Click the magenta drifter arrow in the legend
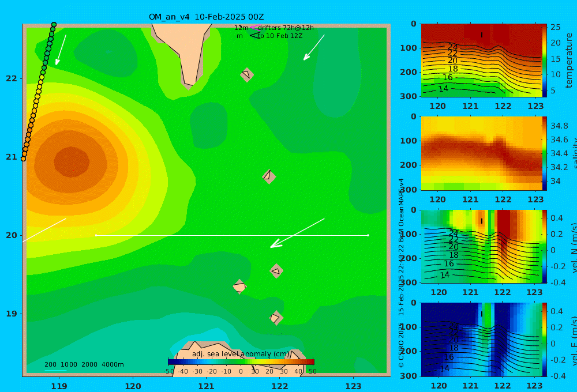The width and height of the screenshot is (577, 392). pyautogui.click(x=254, y=27)
